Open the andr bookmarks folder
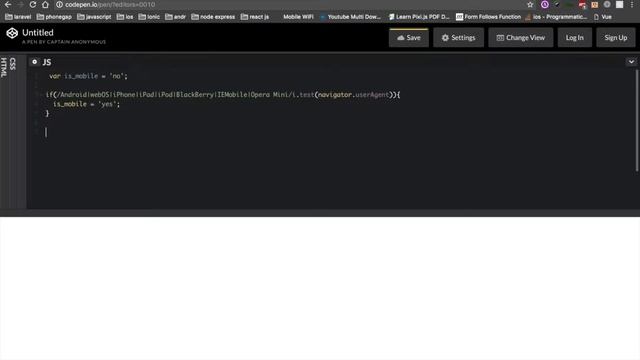640x360 pixels. (176, 17)
